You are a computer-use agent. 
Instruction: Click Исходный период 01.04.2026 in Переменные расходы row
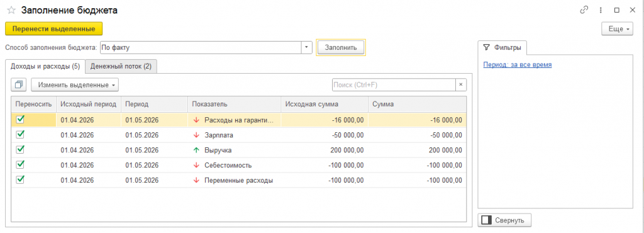click(x=77, y=180)
